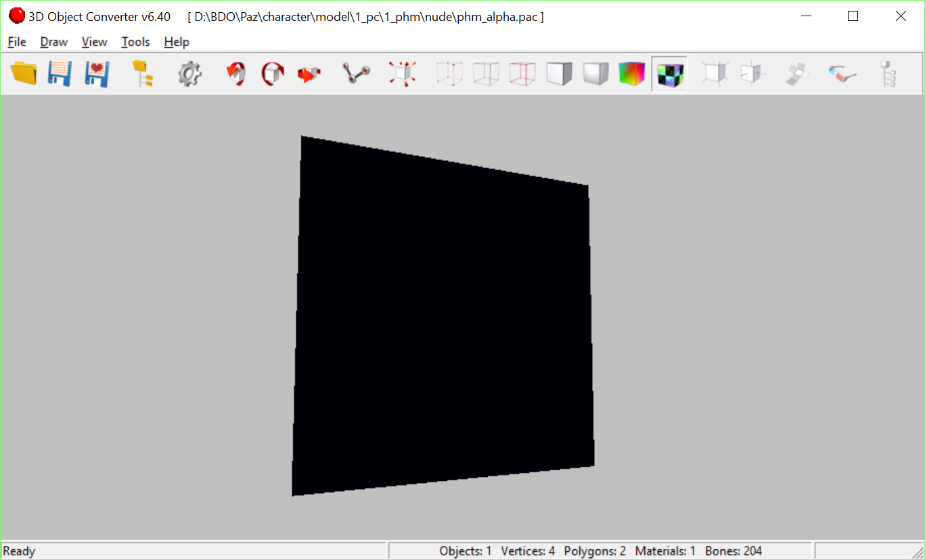Open the folder tree browser icon

(142, 73)
